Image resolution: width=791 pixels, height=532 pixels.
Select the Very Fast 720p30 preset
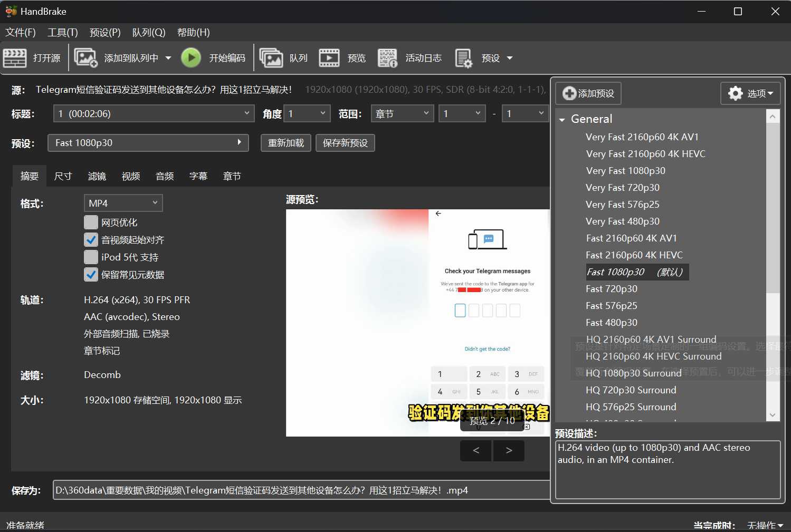click(x=622, y=188)
